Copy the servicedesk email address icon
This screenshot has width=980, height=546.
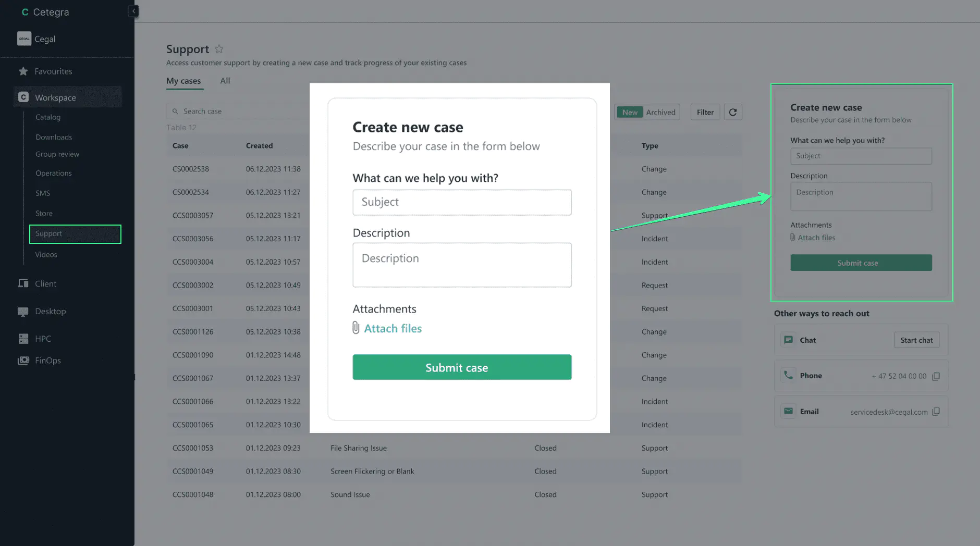tap(936, 412)
